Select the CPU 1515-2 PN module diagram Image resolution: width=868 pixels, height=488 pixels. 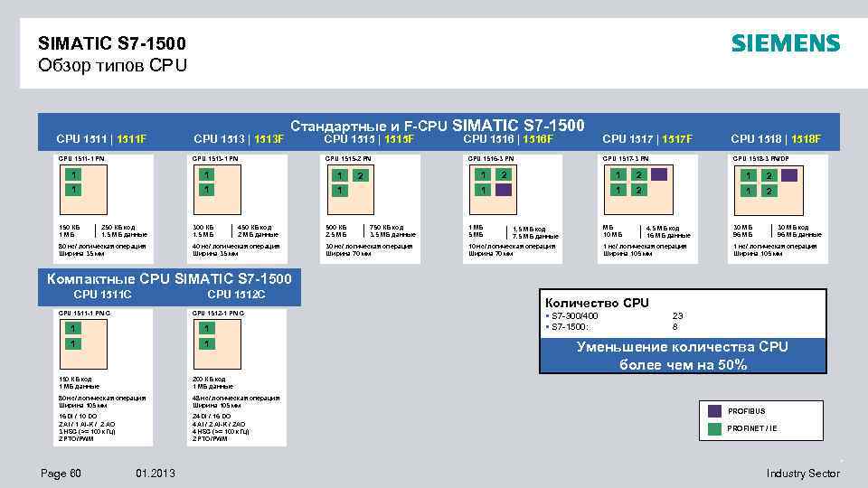click(x=351, y=190)
